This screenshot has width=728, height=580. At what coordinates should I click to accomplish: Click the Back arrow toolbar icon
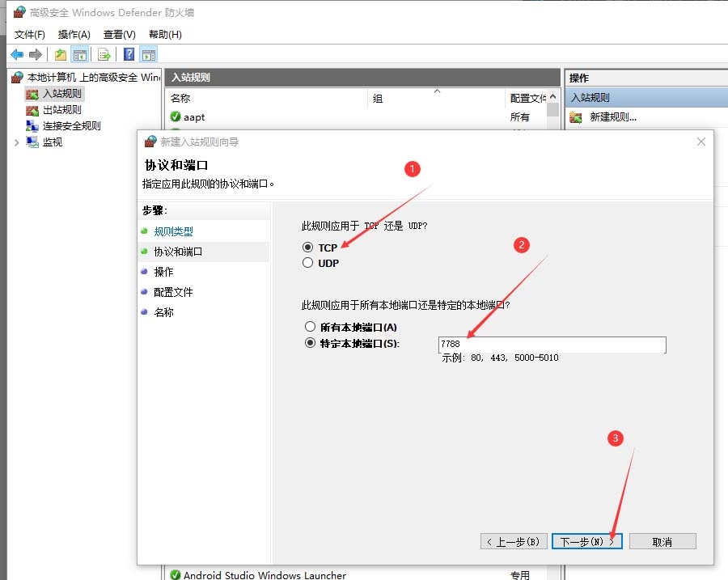(x=17, y=55)
